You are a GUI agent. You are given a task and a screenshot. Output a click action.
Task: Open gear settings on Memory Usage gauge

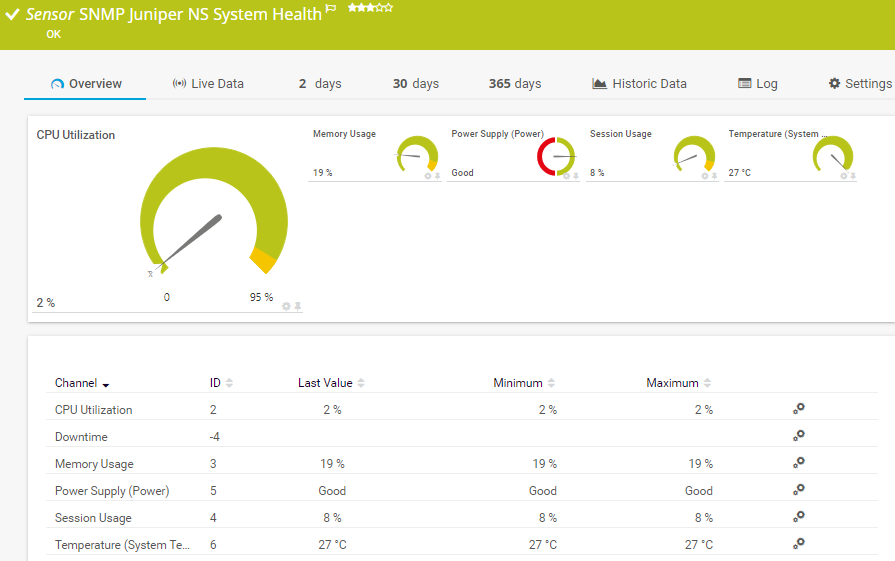click(x=428, y=176)
